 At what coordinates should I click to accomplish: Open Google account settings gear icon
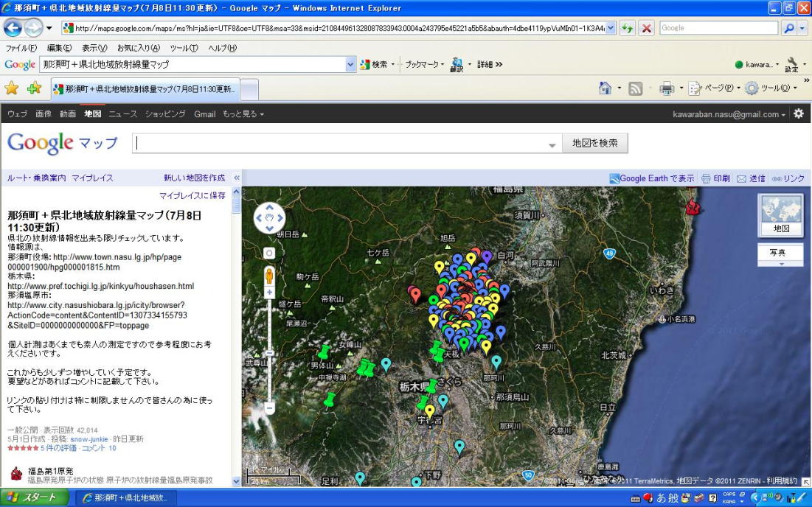pos(799,113)
